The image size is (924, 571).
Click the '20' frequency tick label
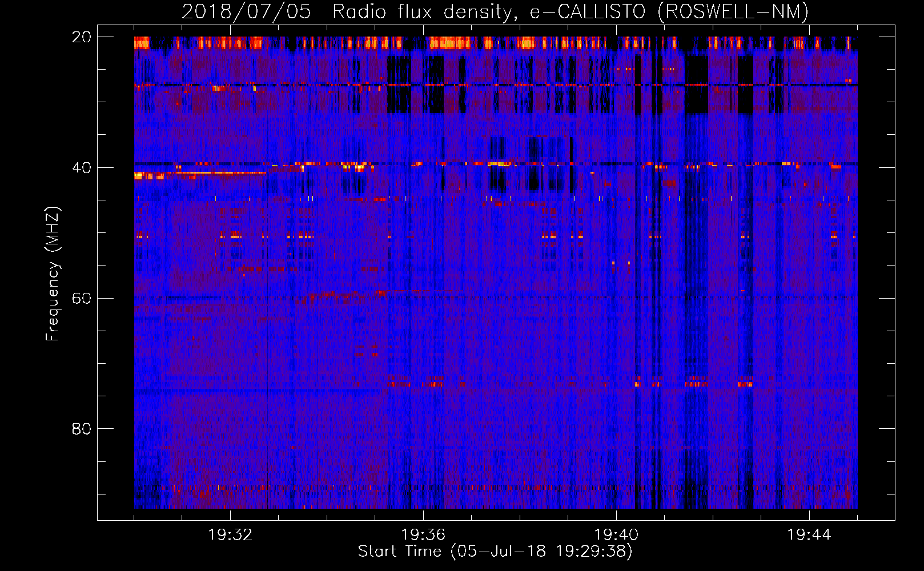point(81,37)
